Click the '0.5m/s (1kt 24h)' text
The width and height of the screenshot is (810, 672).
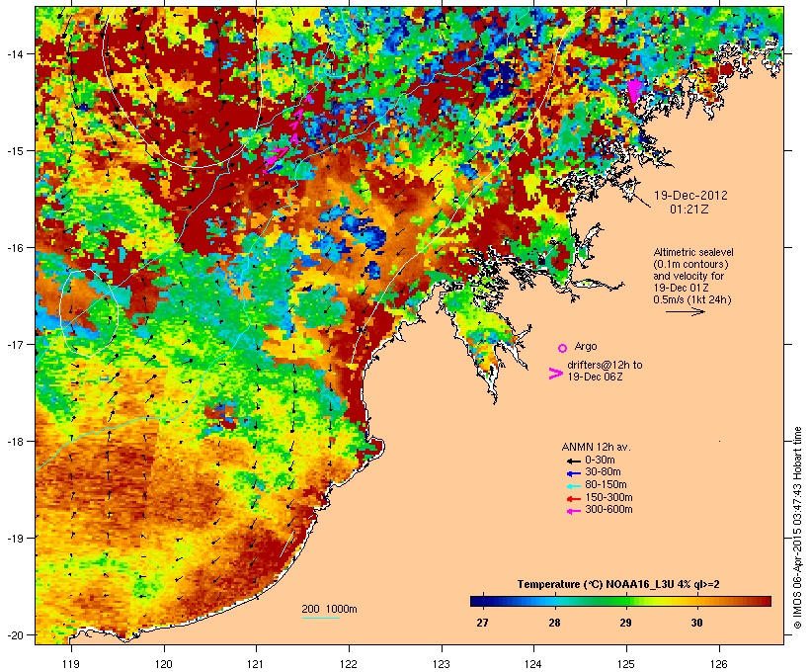click(x=692, y=299)
